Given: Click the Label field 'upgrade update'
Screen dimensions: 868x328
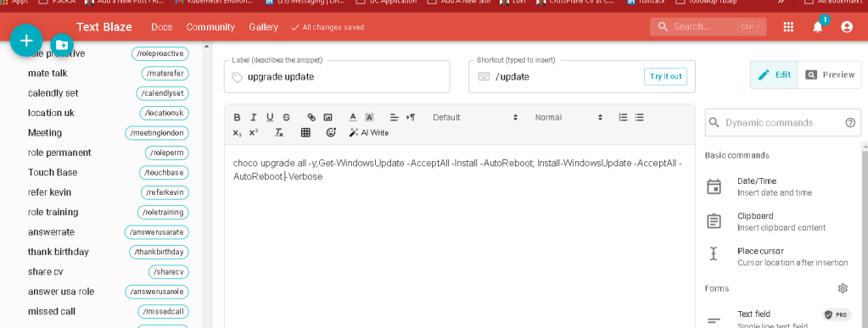Looking at the screenshot, I should tap(337, 76).
